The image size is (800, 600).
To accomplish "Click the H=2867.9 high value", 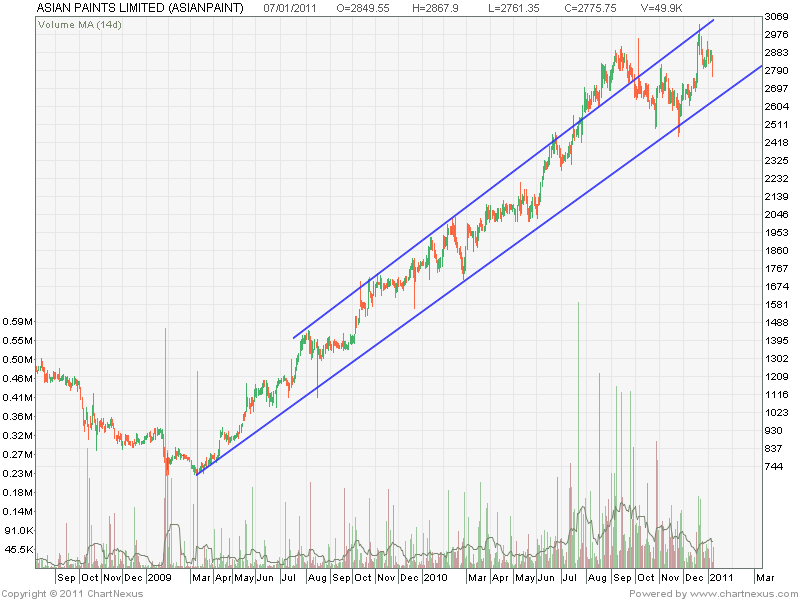I will (x=435, y=8).
